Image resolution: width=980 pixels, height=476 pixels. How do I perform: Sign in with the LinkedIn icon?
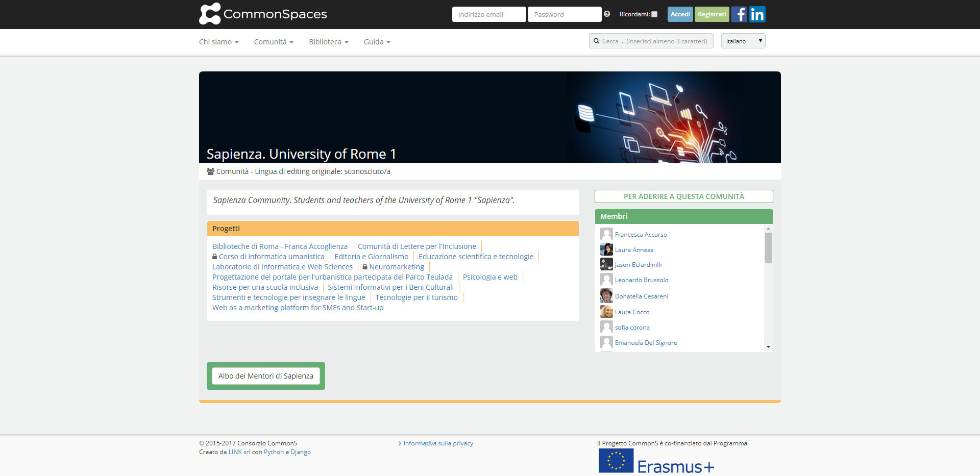coord(757,14)
